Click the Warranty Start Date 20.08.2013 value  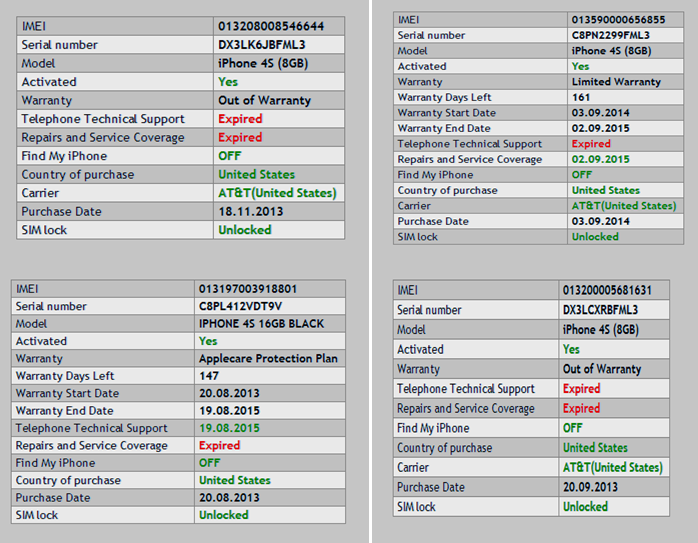(x=228, y=393)
